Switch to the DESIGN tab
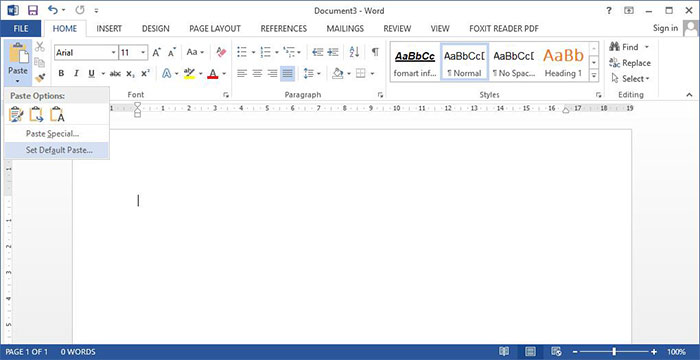This screenshot has height=360, width=700. click(155, 29)
